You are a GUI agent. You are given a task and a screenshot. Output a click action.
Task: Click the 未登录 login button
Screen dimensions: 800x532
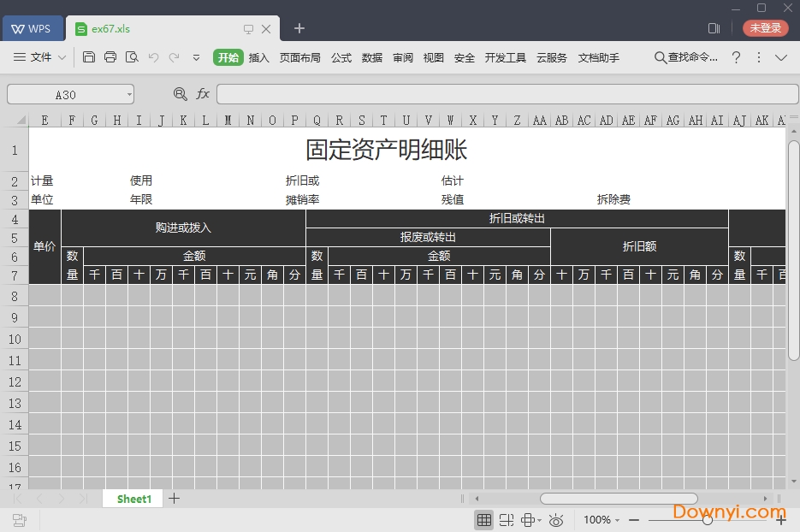765,28
